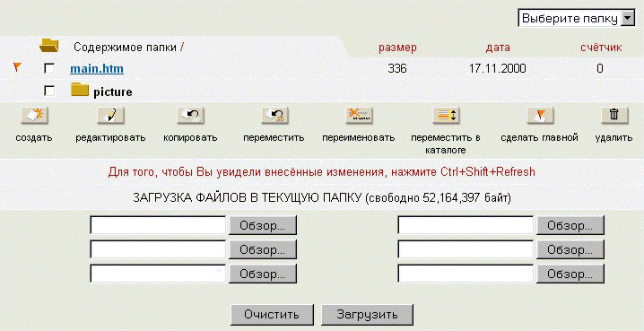This screenshot has height=331, width=644.
Task: Focus the first right file path field
Action: click(x=466, y=225)
